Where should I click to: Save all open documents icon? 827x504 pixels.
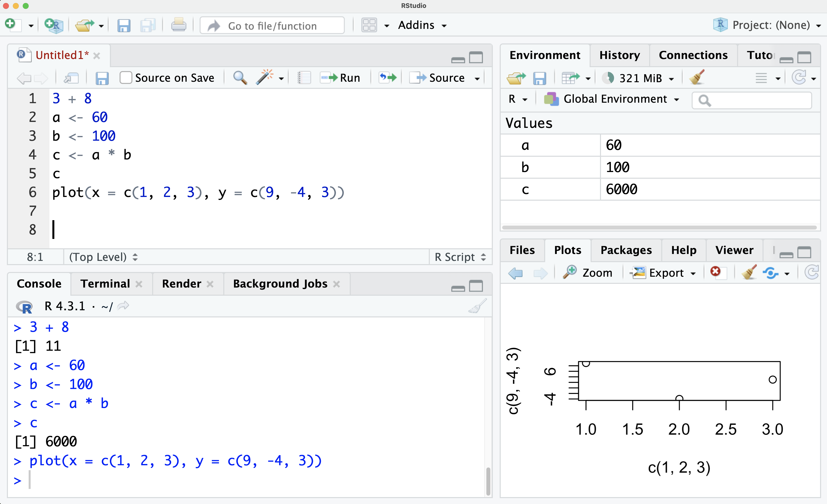pyautogui.click(x=148, y=25)
